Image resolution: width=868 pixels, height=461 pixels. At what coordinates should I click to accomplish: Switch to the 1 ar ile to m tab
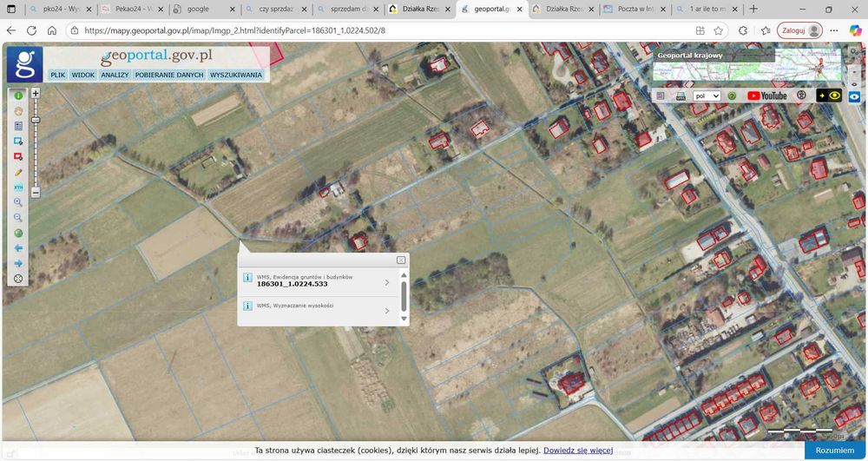[x=707, y=9]
